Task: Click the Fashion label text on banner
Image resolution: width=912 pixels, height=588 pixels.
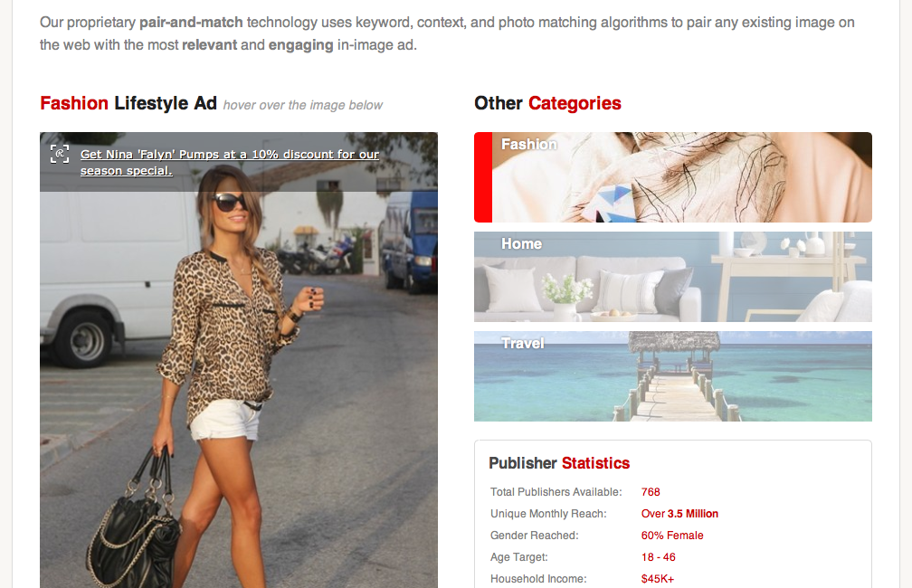Action: click(528, 144)
